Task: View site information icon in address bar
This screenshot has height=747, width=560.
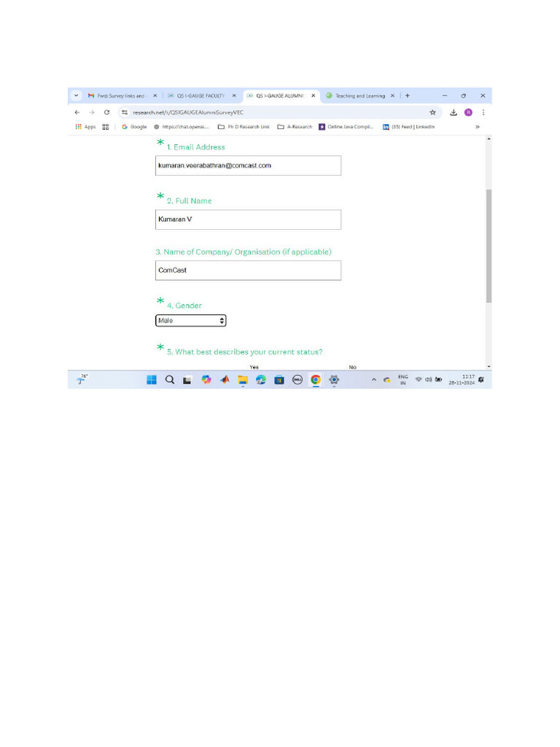Action: click(125, 112)
